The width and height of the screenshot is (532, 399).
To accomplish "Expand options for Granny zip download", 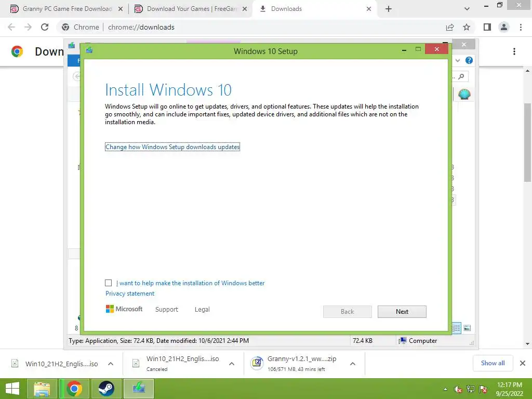I will (353, 364).
